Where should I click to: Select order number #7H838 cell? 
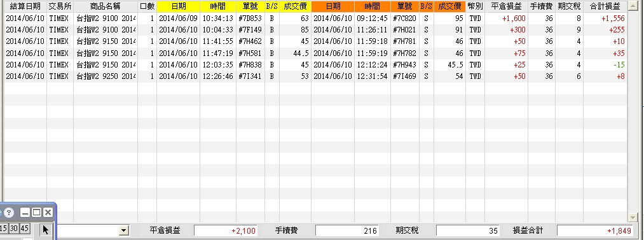click(x=250, y=65)
